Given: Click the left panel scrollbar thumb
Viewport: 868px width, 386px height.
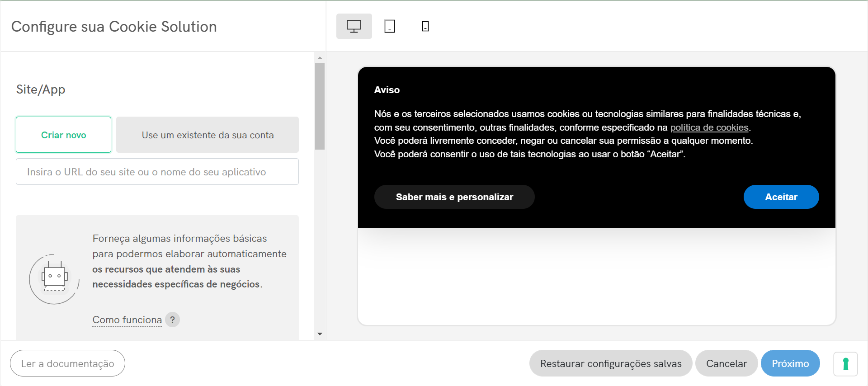Looking at the screenshot, I should coord(320,106).
